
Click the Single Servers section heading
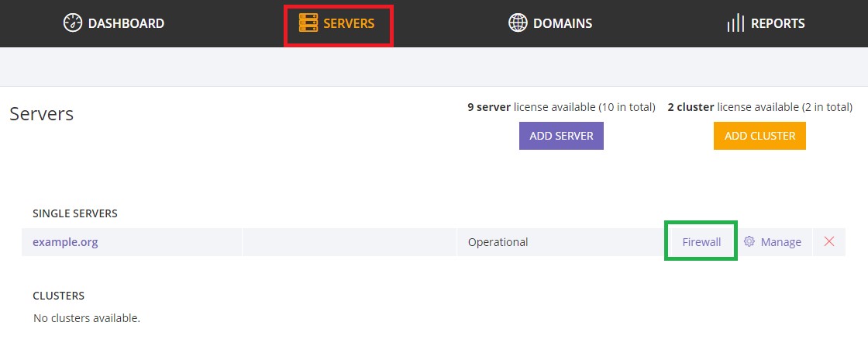[75, 213]
